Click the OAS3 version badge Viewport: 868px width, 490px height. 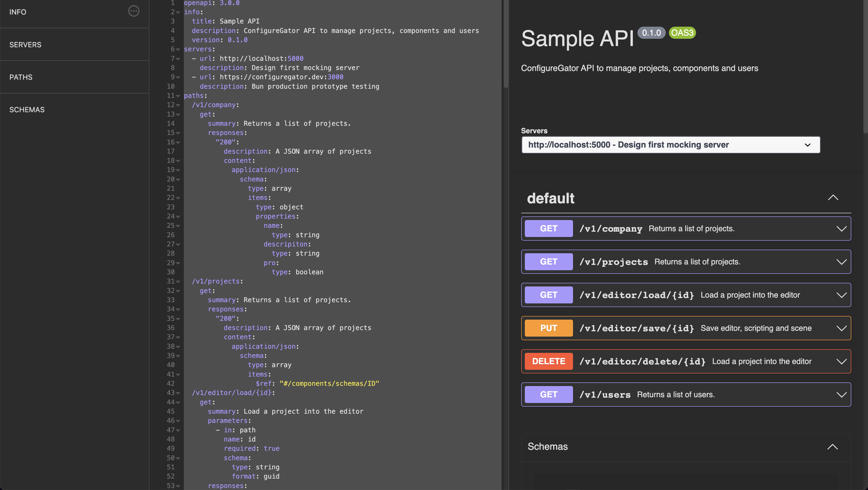click(682, 33)
